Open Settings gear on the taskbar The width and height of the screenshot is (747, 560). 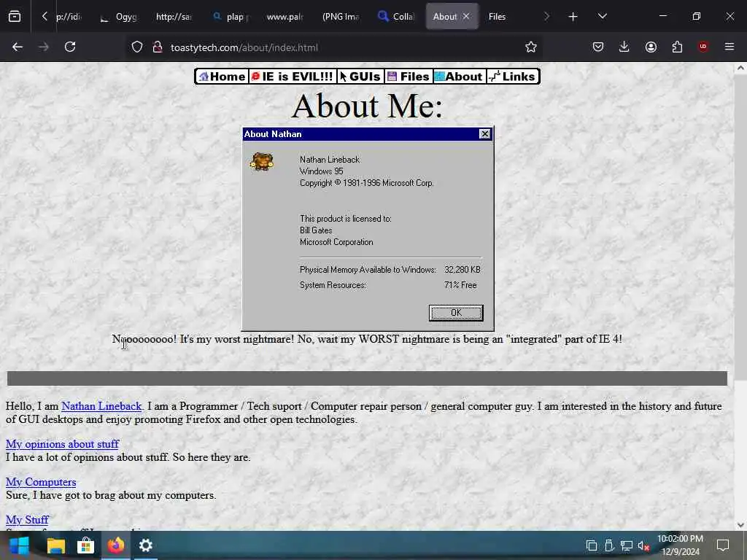pyautogui.click(x=145, y=545)
